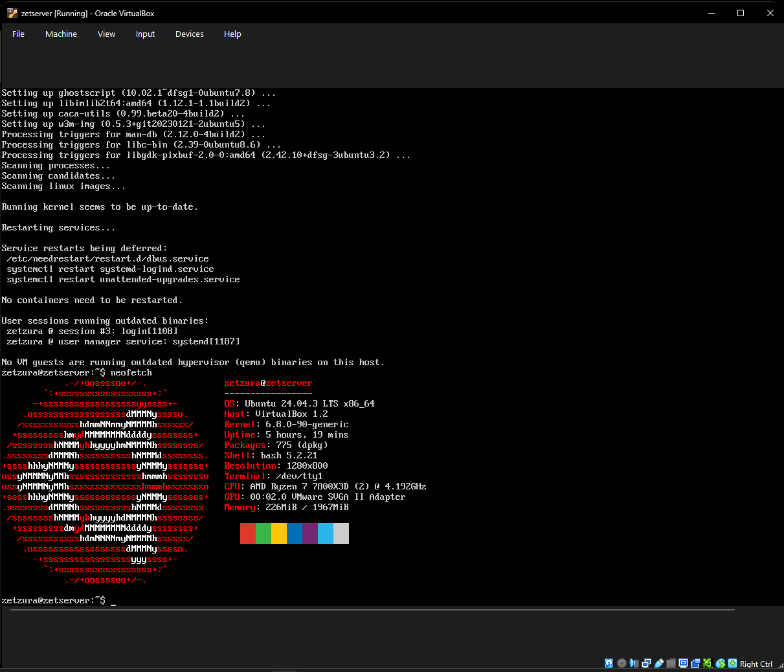This screenshot has height=672, width=784.
Task: Click the hard disk activity status icon
Action: (x=609, y=663)
